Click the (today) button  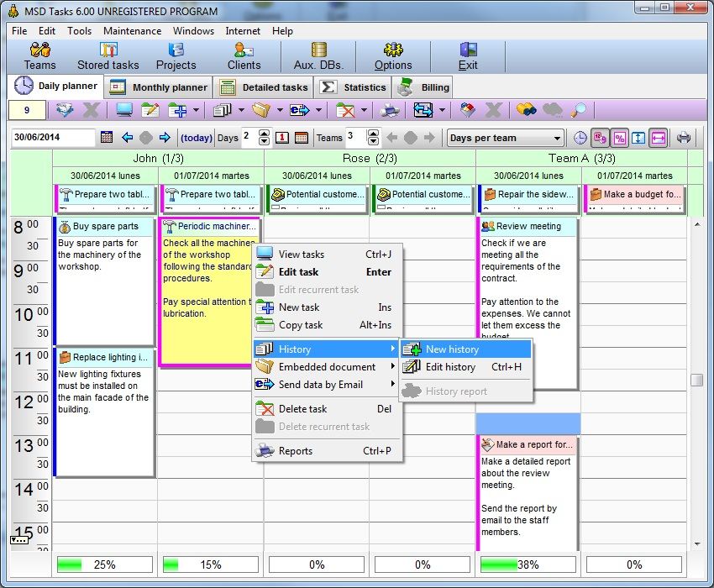tap(197, 138)
